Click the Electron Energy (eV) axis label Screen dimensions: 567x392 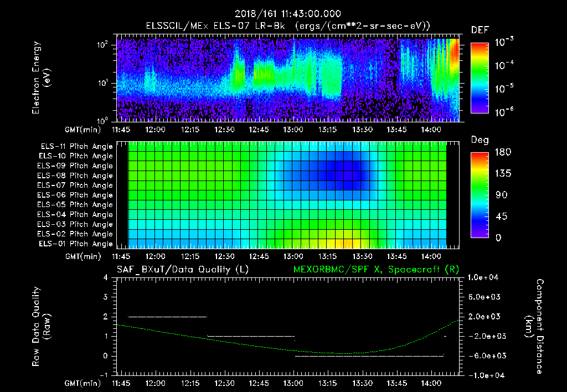point(41,78)
